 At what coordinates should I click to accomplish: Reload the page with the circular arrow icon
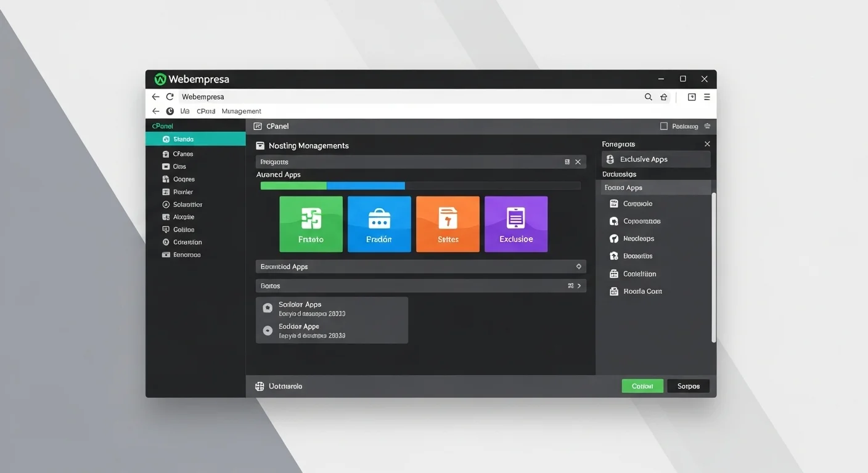point(170,97)
